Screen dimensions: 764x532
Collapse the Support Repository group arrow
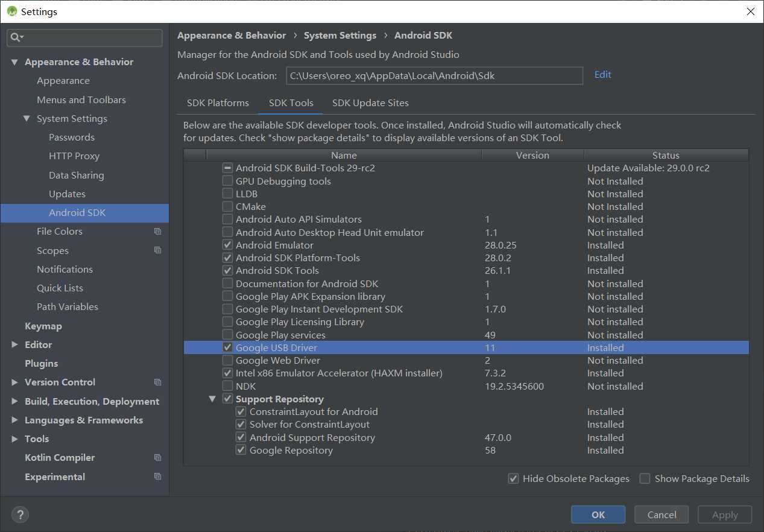[212, 399]
